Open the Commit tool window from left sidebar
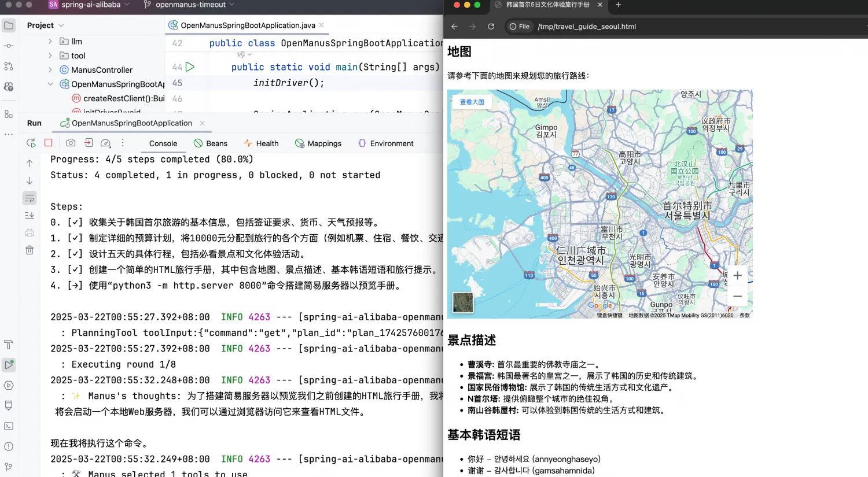This screenshot has width=868, height=477. pos(9,46)
